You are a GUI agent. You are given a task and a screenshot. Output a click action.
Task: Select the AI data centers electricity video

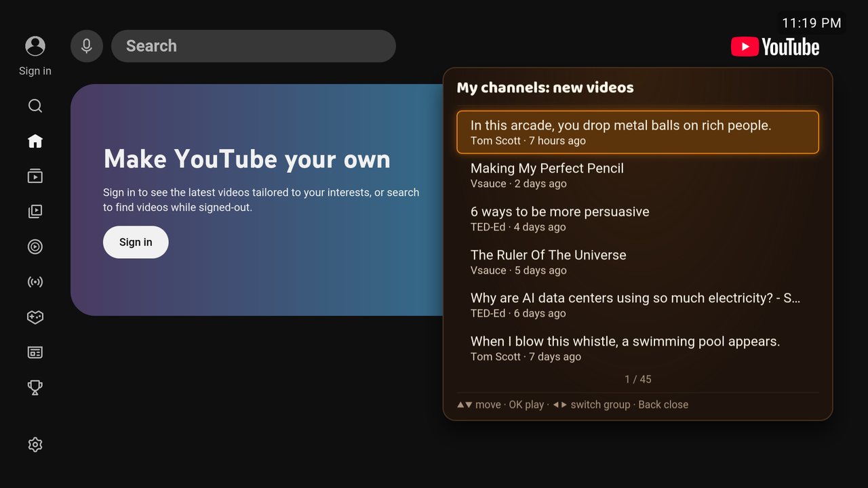(x=637, y=305)
